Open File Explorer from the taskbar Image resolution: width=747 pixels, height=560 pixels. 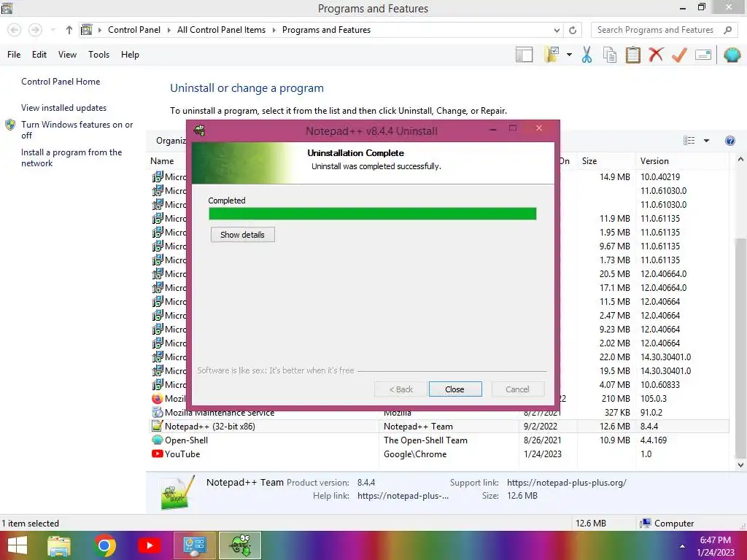click(x=59, y=545)
